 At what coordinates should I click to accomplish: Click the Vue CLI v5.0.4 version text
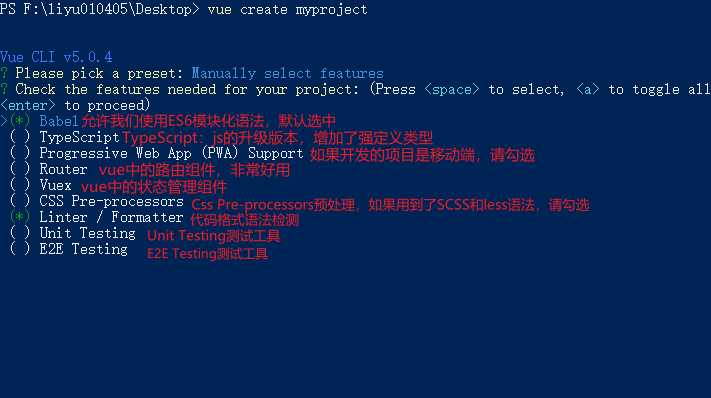click(56, 57)
